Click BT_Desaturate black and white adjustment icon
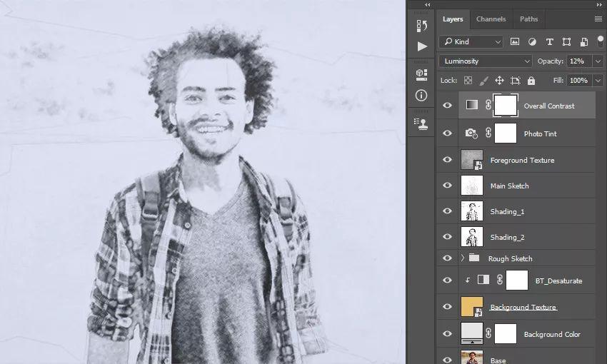 pos(483,280)
